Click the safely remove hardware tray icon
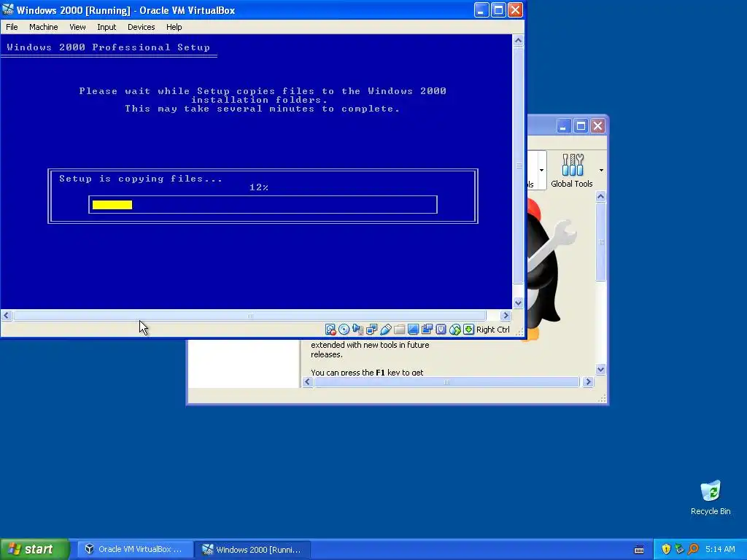 (x=679, y=549)
